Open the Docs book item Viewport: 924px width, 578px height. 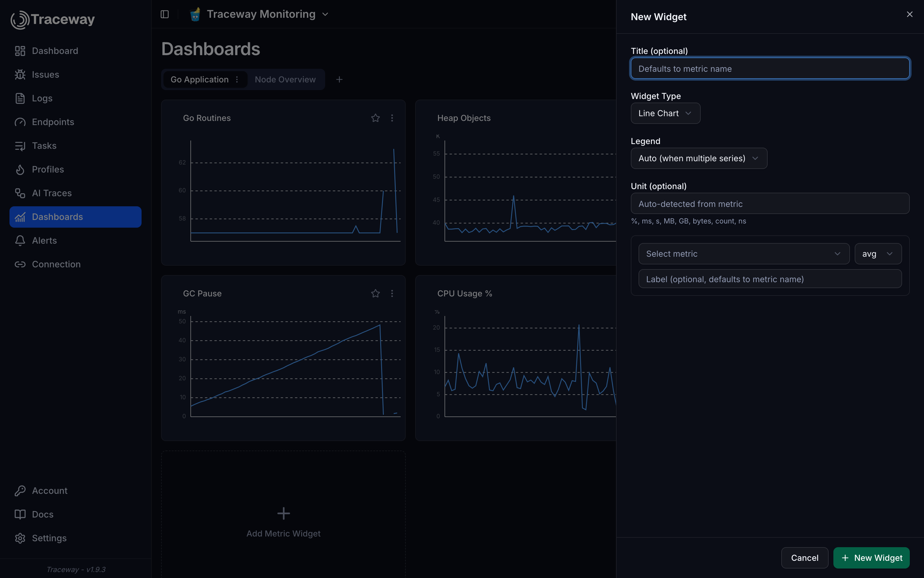(x=75, y=514)
